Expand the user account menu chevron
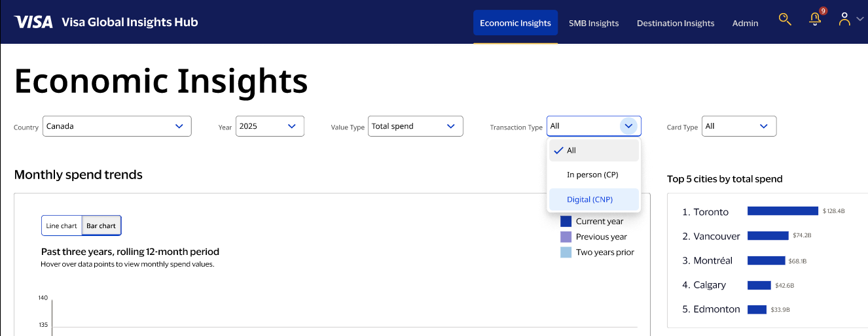This screenshot has height=336, width=868. tap(860, 20)
